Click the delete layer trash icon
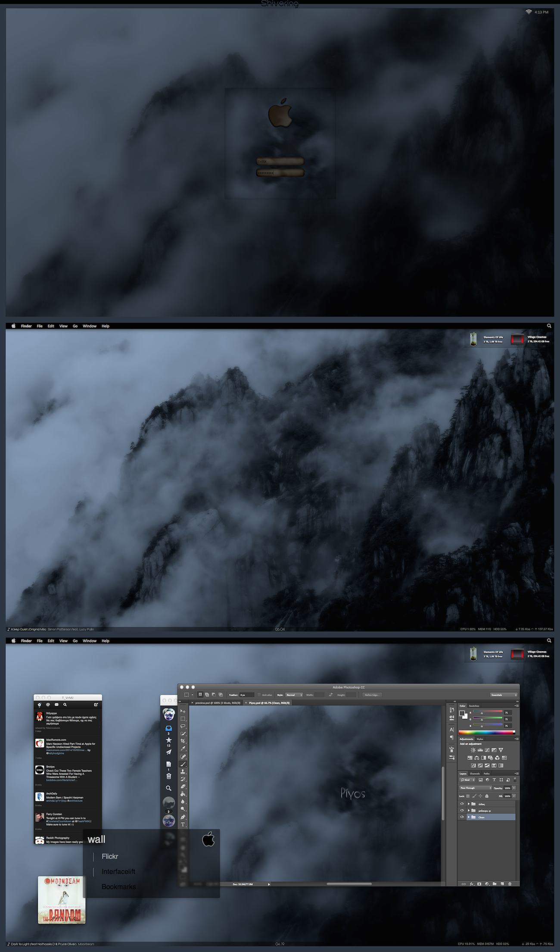 click(x=510, y=884)
